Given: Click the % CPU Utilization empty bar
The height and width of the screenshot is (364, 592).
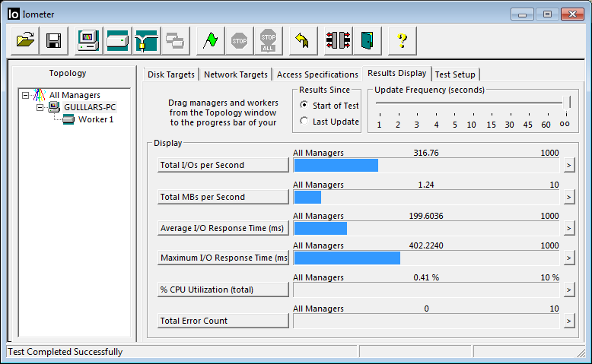Looking at the screenshot, I should (426, 290).
